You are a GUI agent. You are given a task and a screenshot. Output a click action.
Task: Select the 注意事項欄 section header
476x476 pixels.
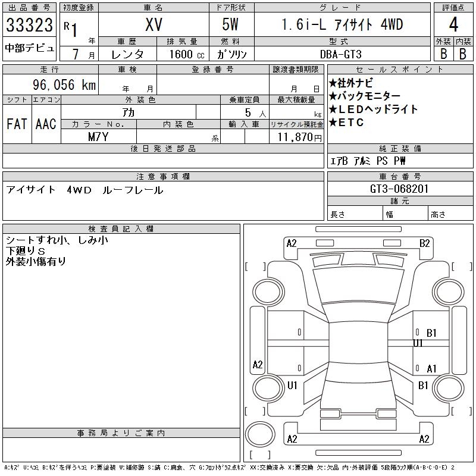coord(163,176)
